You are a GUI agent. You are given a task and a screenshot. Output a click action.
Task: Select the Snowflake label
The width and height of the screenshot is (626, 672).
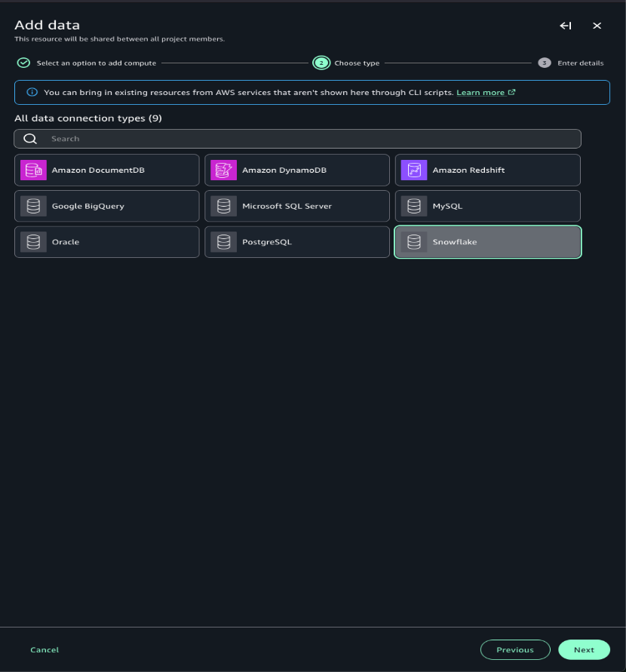tap(455, 242)
